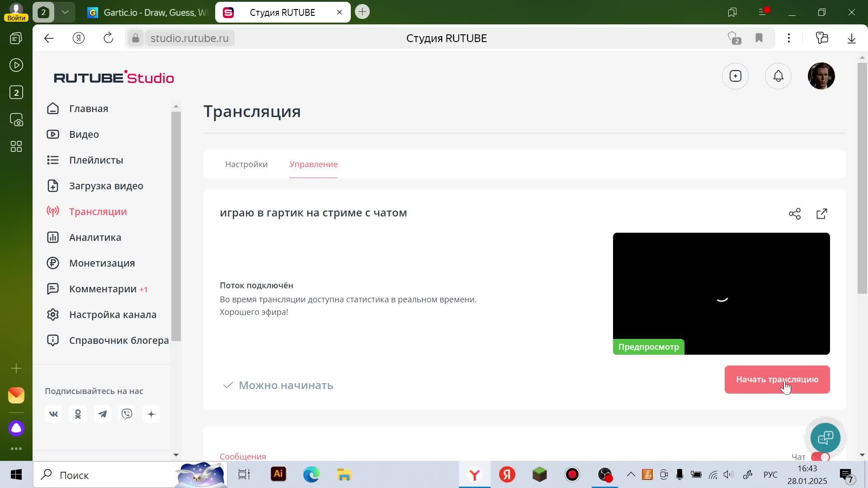Screen dimensions: 868x488
Task: Bookmark this page in address bar
Action: pyautogui.click(x=759, y=38)
